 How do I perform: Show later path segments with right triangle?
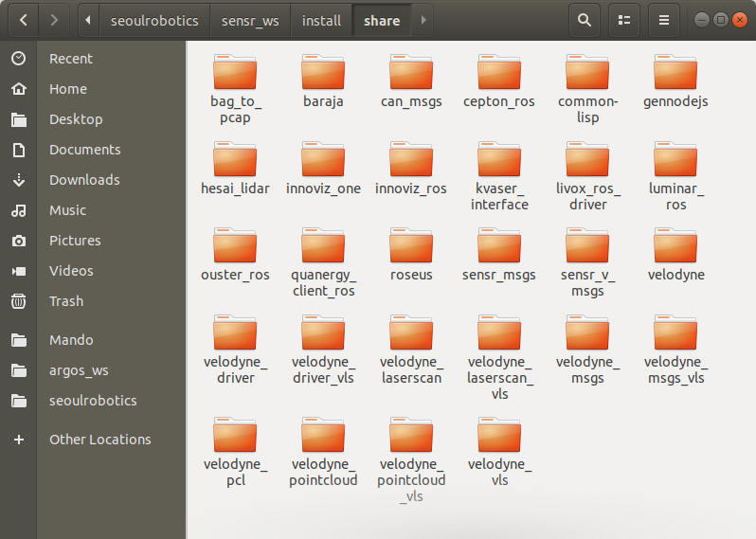(423, 20)
